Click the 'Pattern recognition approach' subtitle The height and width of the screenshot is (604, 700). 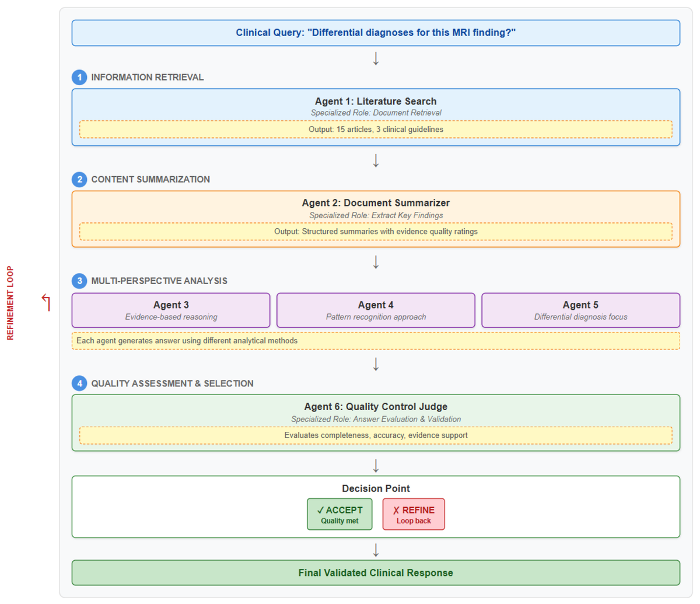pos(376,317)
